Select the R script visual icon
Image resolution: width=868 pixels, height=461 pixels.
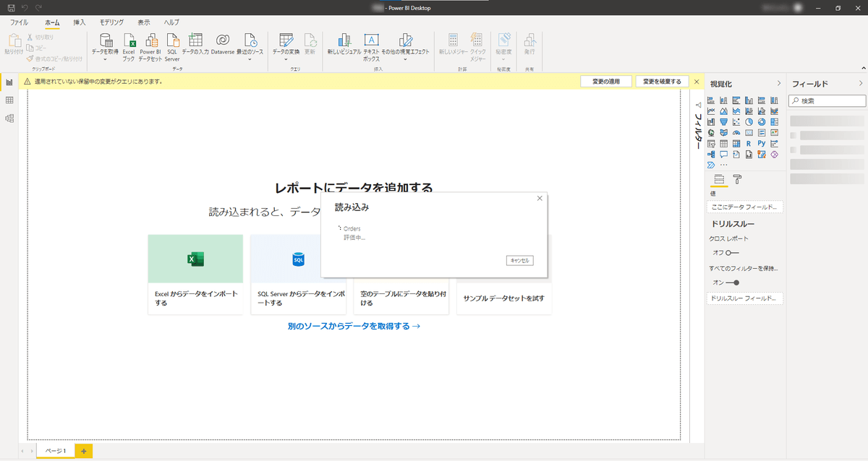(748, 144)
